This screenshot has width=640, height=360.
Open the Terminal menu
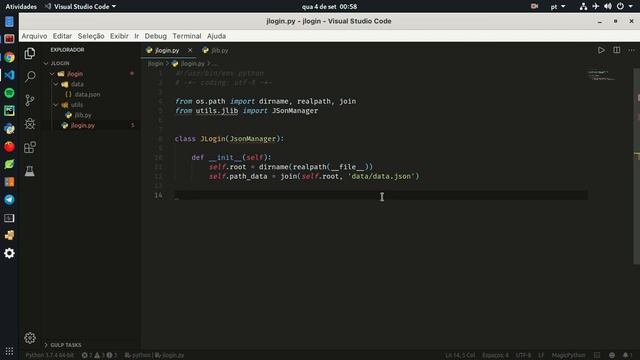pos(187,36)
